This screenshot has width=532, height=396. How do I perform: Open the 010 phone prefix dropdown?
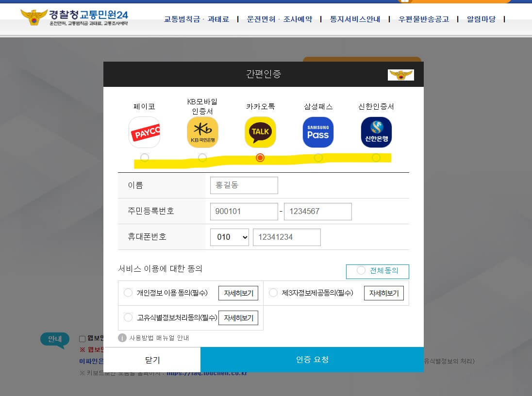(230, 237)
